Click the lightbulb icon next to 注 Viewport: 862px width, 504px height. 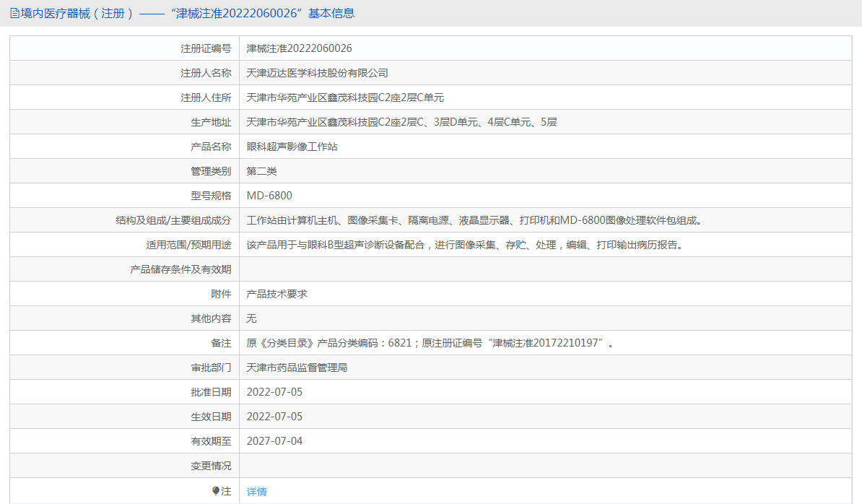[x=215, y=491]
